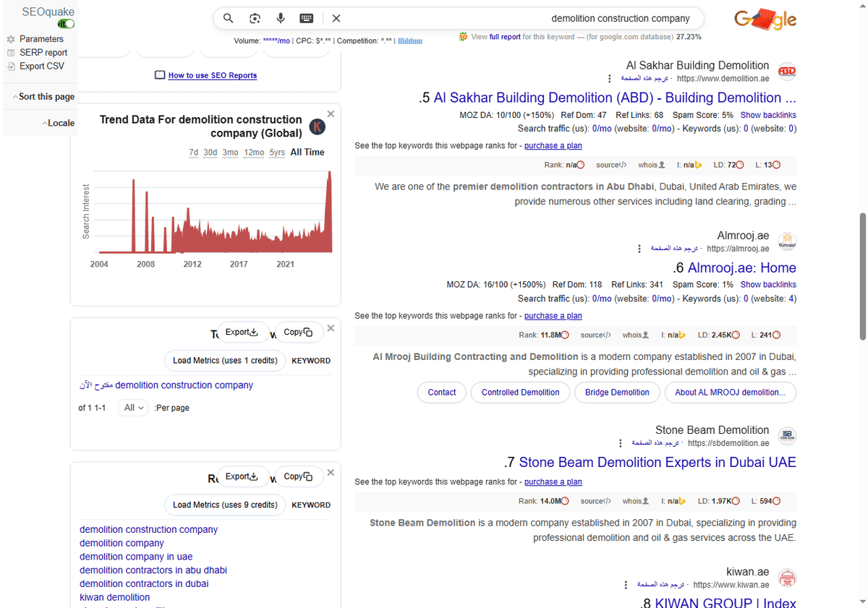Click the search magnifier icon

point(228,18)
